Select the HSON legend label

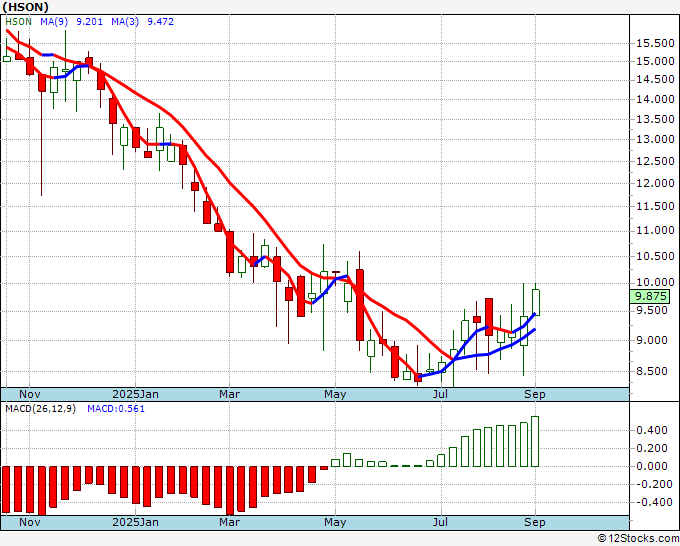click(x=18, y=22)
